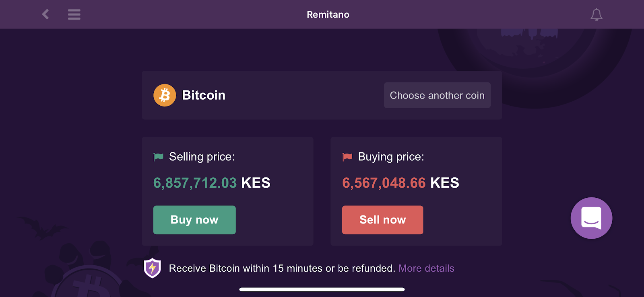644x297 pixels.
Task: Click the Bitcoin coin logo icon
Action: pos(165,95)
